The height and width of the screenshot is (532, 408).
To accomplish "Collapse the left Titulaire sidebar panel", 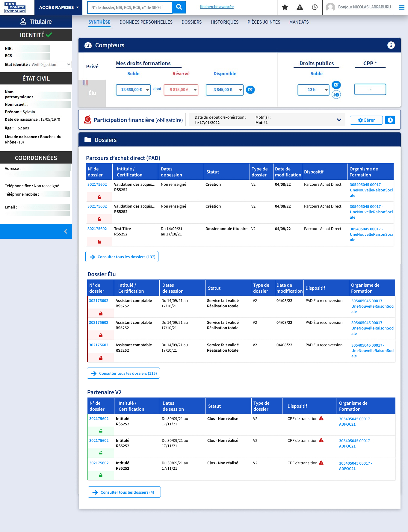I will (66, 231).
